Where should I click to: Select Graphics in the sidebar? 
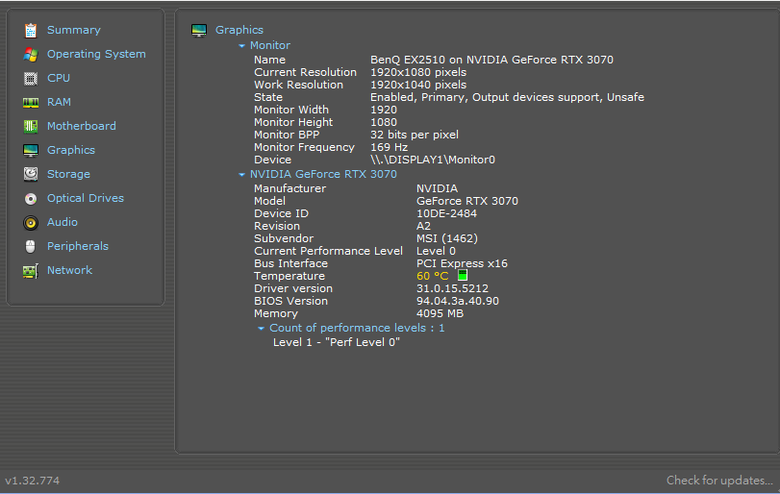pyautogui.click(x=71, y=150)
